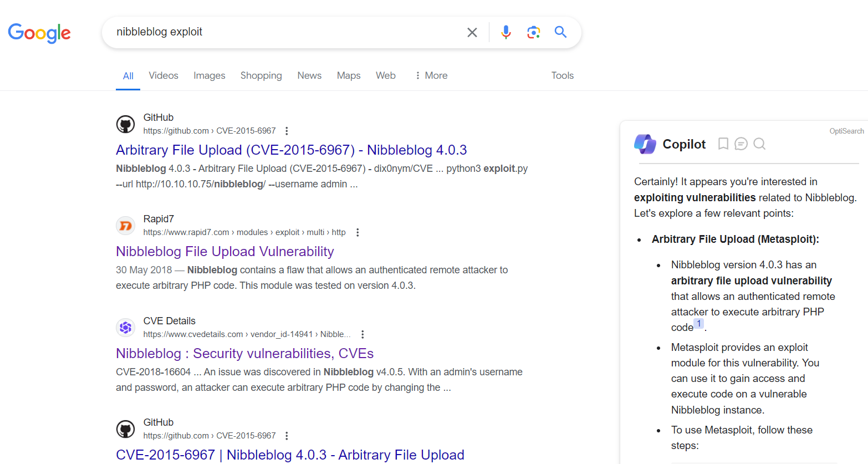Screen dimensions: 868x464
Task: Switch to the Shopping tab
Action: [x=261, y=75]
